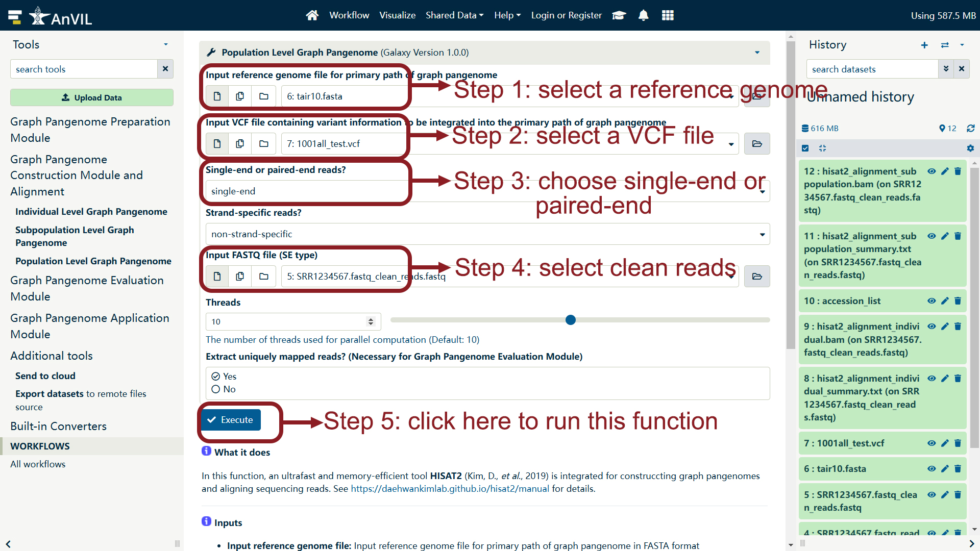980x551 pixels.
Task: Open Individual Level Graph Pangenome tool
Action: tap(91, 211)
